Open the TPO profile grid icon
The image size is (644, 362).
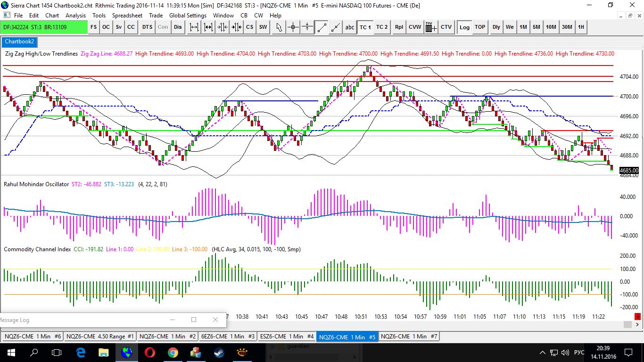430,27
